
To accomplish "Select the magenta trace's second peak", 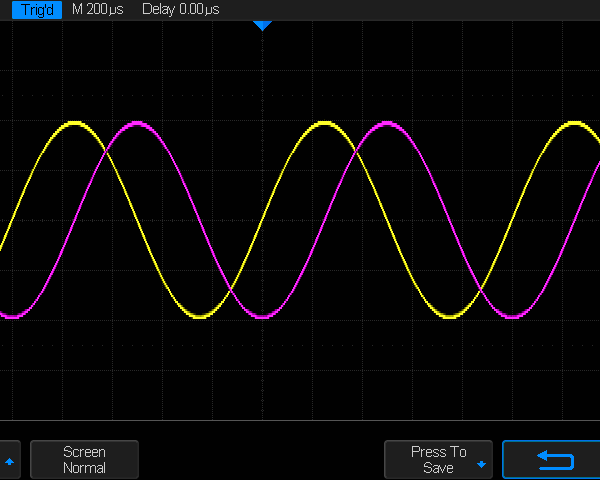I will point(388,123).
